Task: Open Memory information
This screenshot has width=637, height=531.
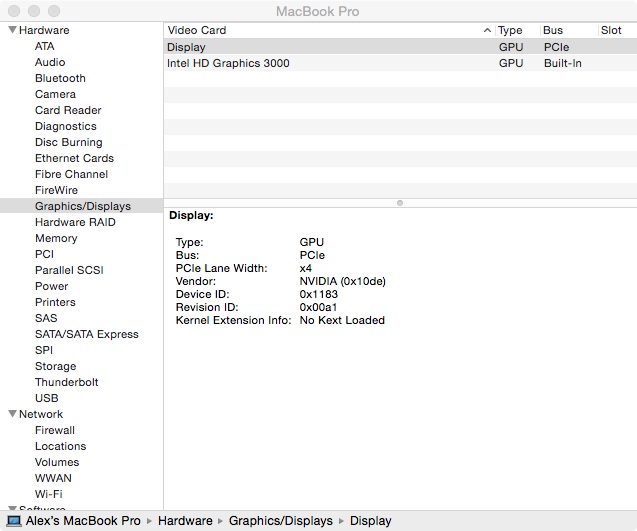Action: coord(56,238)
